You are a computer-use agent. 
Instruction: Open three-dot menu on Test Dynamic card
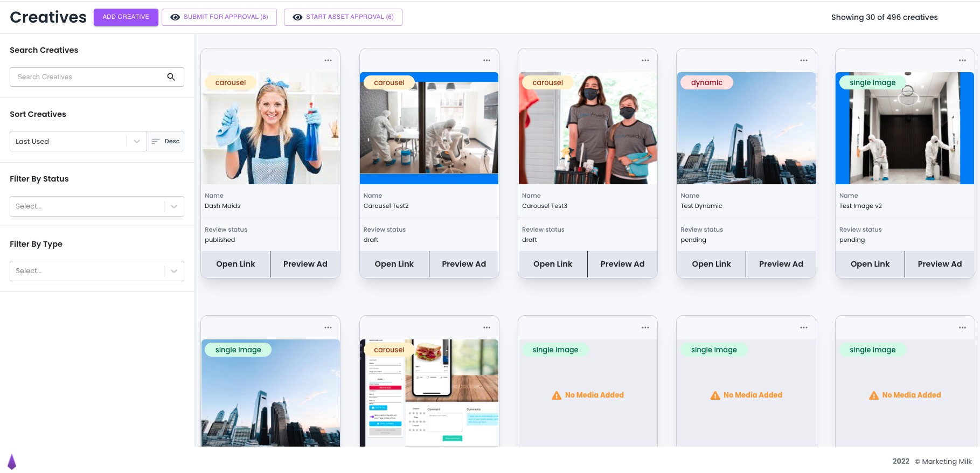(x=803, y=60)
